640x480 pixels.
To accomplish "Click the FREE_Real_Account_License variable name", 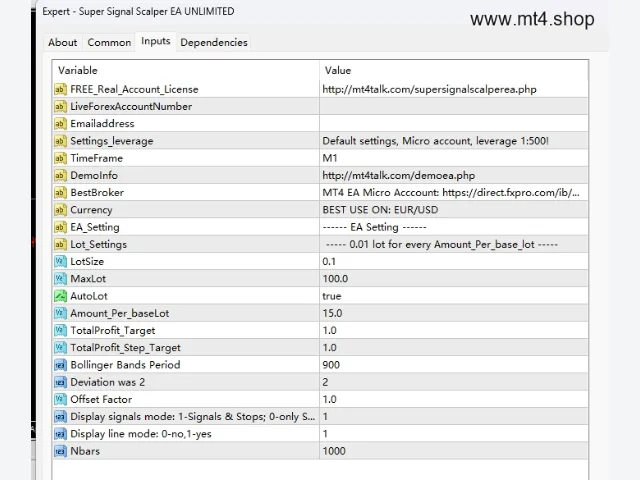I will click(x=134, y=89).
